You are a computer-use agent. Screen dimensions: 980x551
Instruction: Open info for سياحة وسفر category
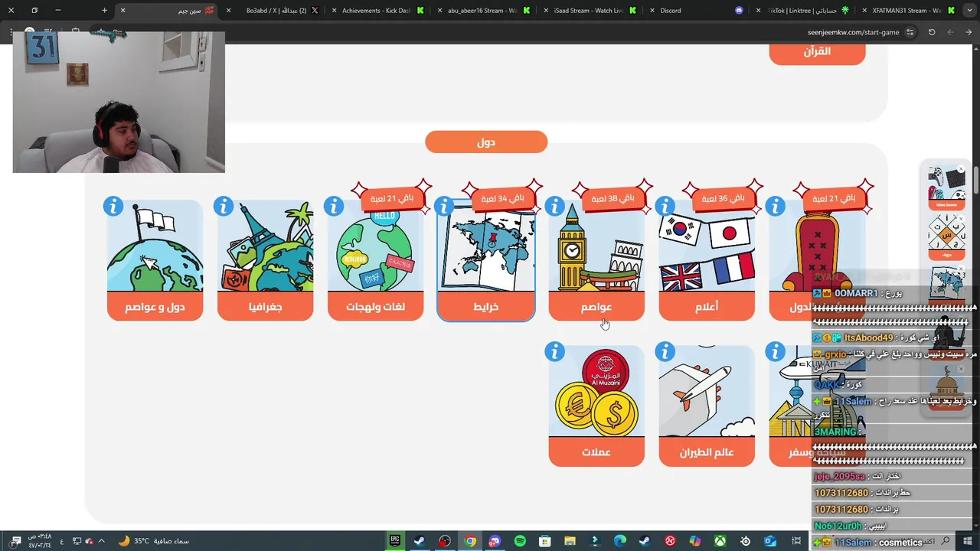point(775,352)
